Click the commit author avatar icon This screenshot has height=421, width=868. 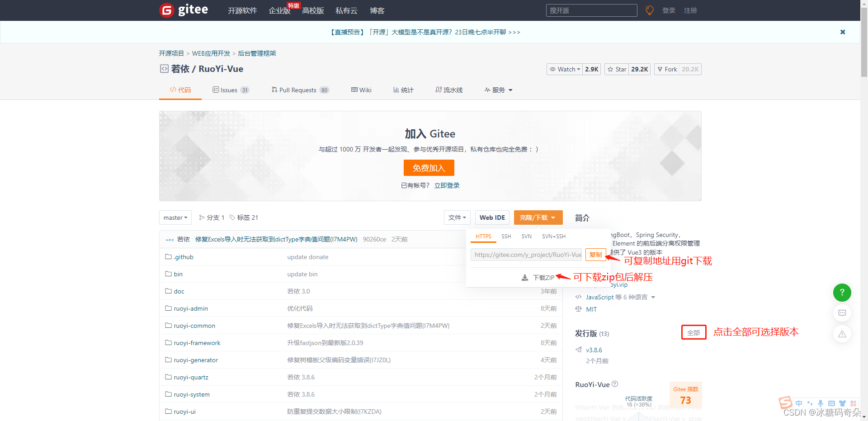170,240
